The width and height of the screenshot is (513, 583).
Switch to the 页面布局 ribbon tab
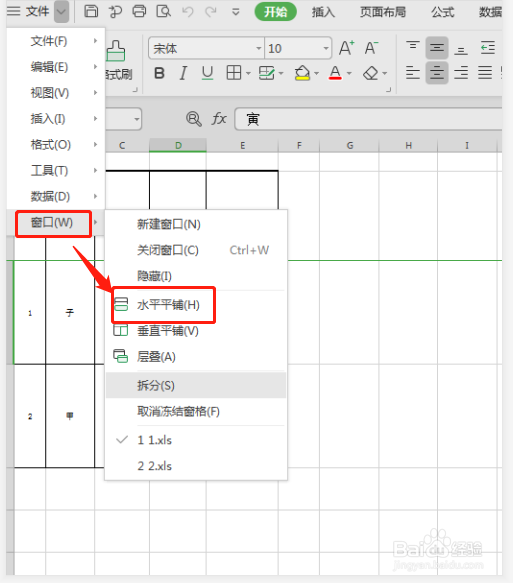coord(383,12)
